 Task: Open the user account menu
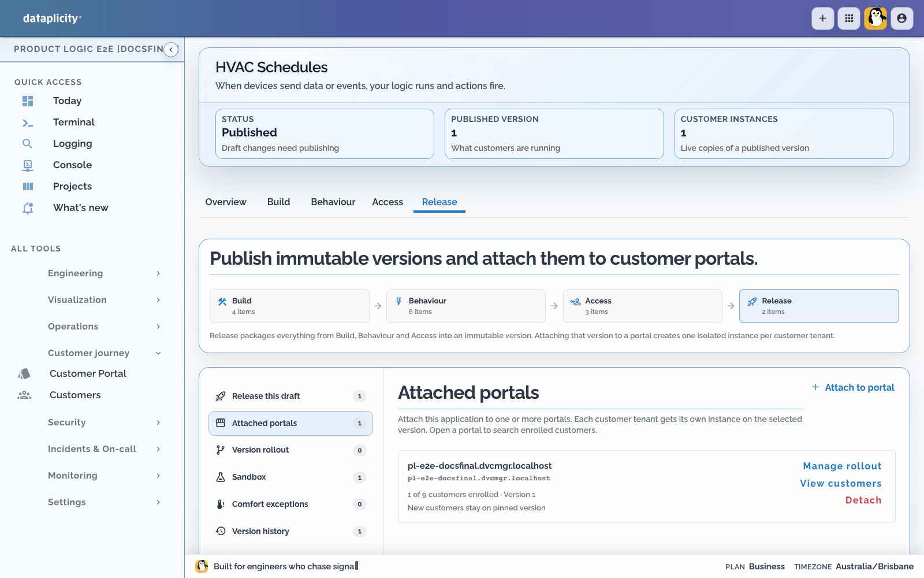(x=902, y=18)
